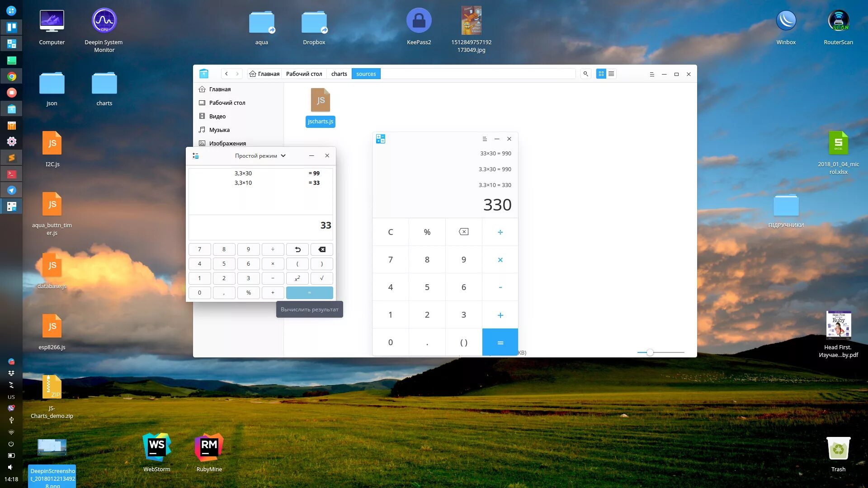Open the file manager hamburger menu
The image size is (868, 488).
[x=651, y=74]
